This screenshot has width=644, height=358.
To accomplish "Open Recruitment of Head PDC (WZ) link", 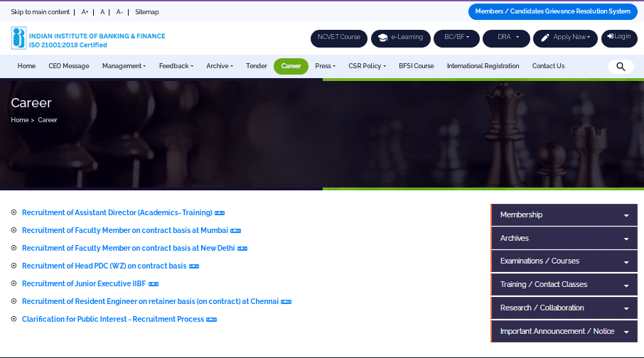I will (x=104, y=266).
